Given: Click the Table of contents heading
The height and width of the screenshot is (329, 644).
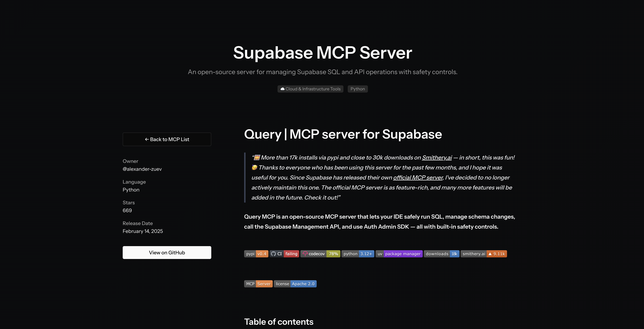Looking at the screenshot, I should (x=278, y=322).
